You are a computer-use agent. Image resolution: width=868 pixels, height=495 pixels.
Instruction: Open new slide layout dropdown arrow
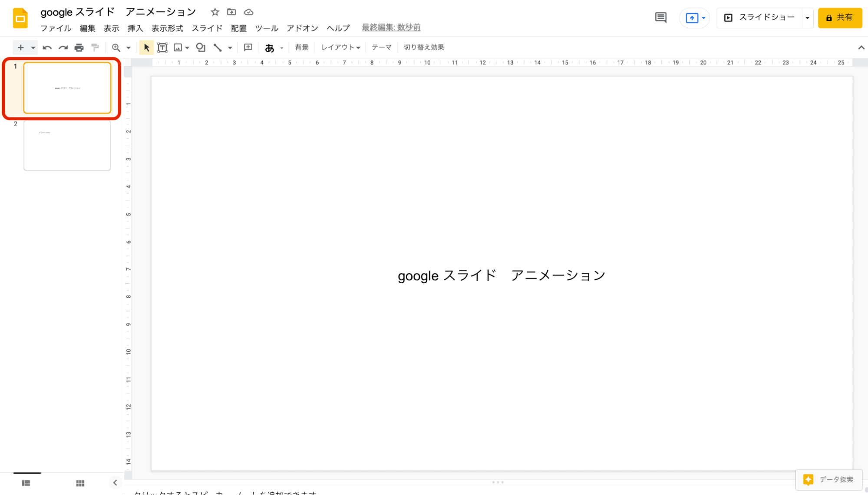tap(33, 48)
